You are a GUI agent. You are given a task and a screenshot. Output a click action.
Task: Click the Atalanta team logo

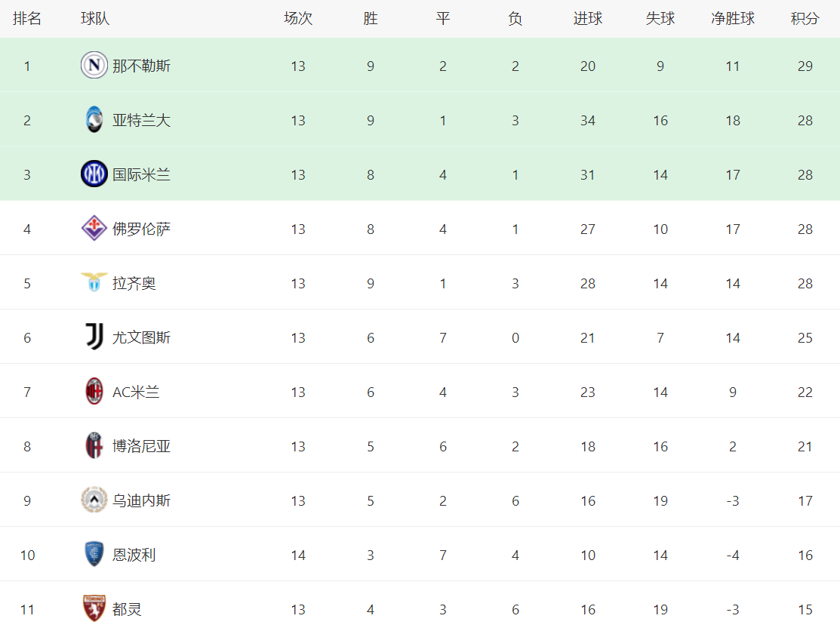94,120
